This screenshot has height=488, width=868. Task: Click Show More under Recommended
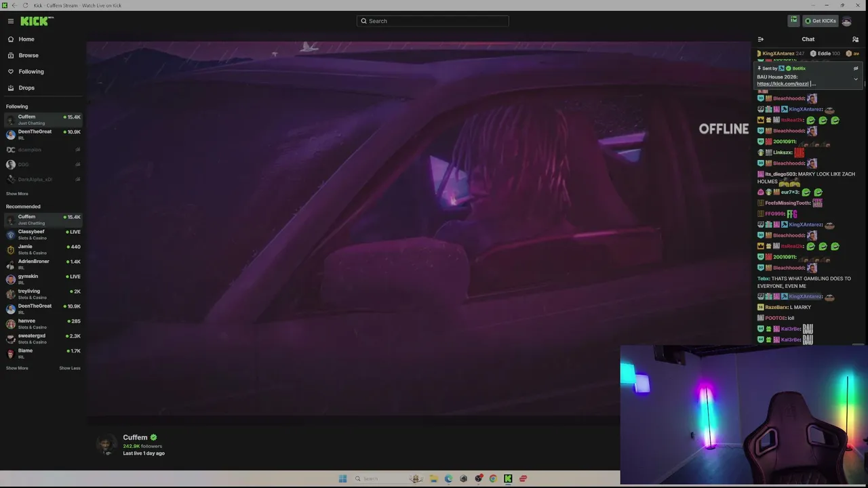click(x=17, y=368)
